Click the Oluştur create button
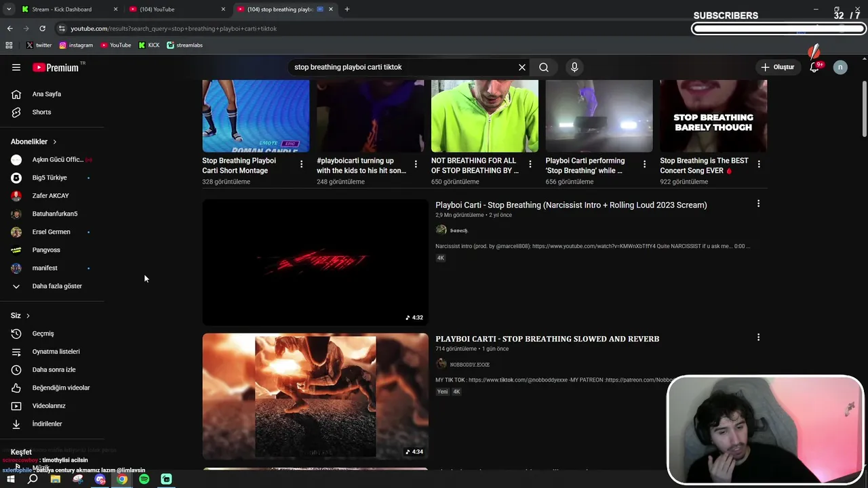Screen dimensions: 868x488 777,67
